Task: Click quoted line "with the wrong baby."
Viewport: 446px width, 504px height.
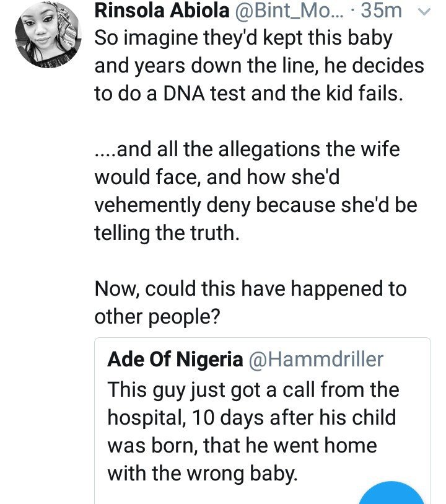Action: 203,474
